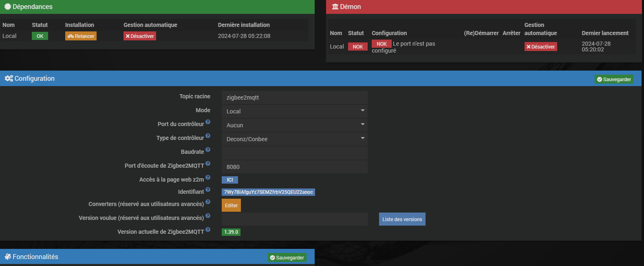Click the listening port field showing 8080
Screen dimensions: 644x266
[x=295, y=166]
